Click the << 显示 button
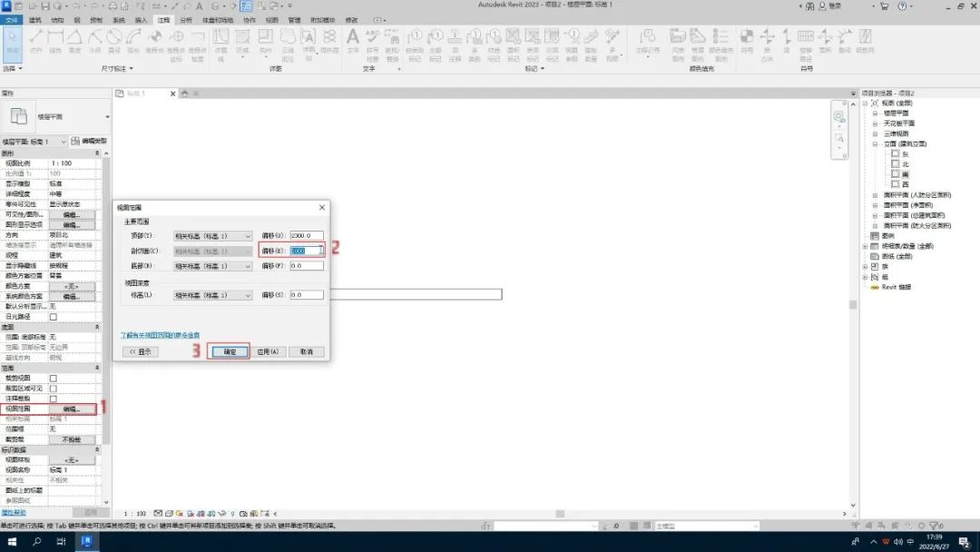980x552 pixels. click(140, 352)
